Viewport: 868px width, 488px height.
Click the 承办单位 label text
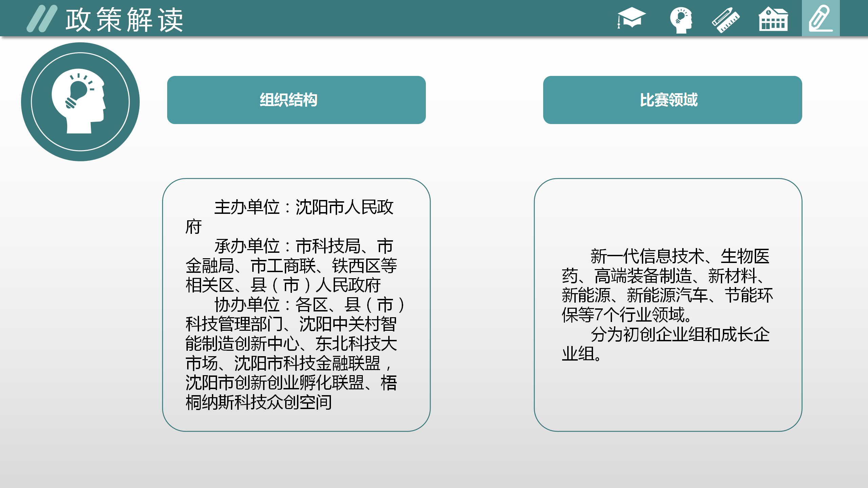247,246
